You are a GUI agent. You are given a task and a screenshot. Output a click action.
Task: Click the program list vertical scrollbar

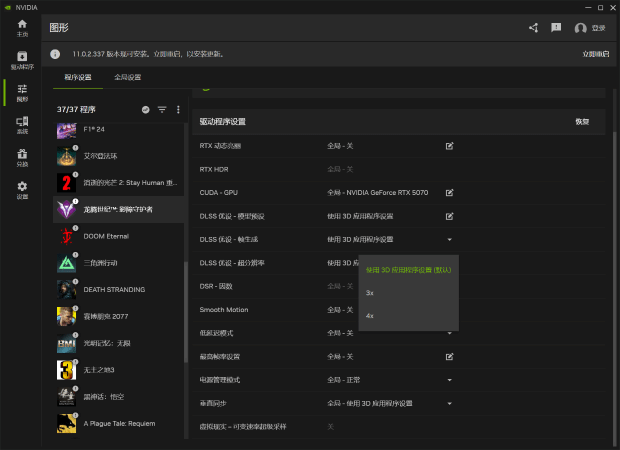pyautogui.click(x=186, y=312)
